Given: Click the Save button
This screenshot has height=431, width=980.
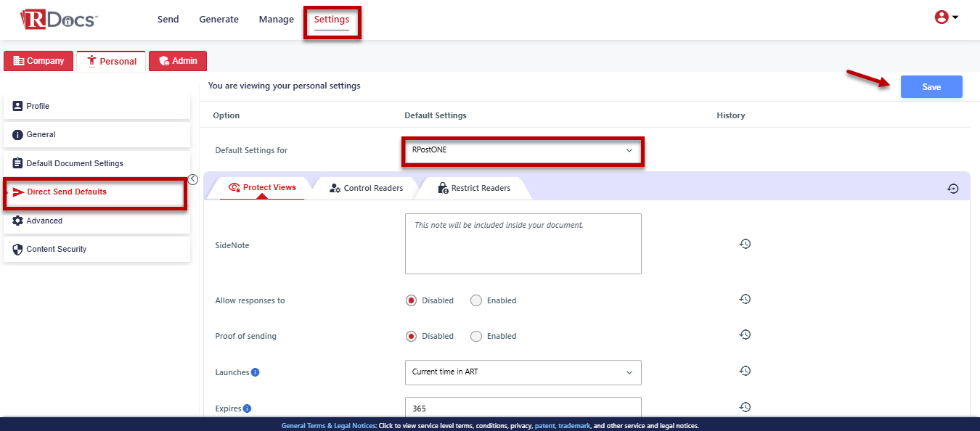Looking at the screenshot, I should pos(931,87).
